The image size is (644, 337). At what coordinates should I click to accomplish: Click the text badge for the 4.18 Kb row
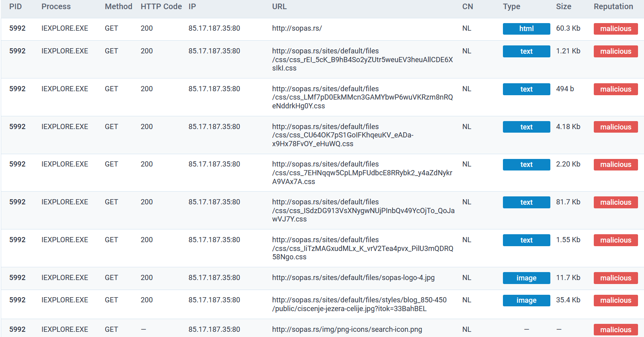(x=526, y=127)
